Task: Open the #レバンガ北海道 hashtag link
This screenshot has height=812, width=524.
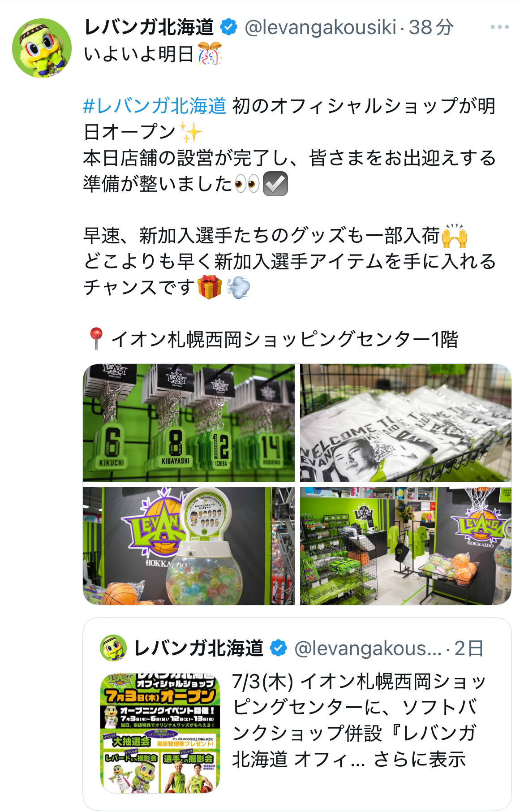Action: (155, 106)
